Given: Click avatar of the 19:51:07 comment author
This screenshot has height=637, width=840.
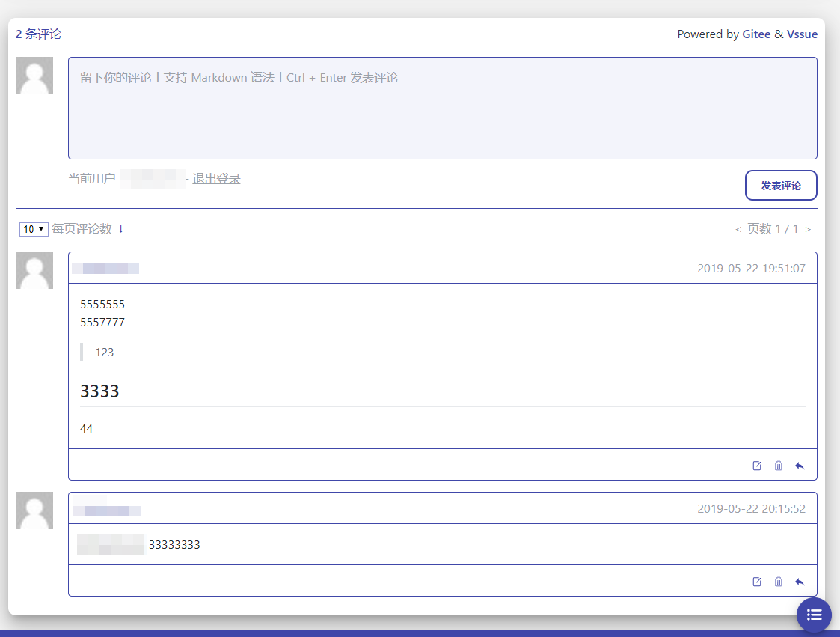Looking at the screenshot, I should [34, 270].
